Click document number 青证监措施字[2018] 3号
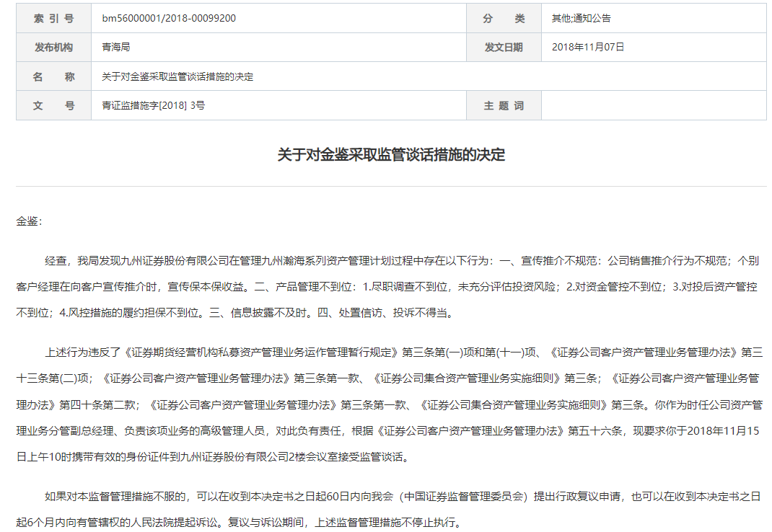 click(x=153, y=105)
